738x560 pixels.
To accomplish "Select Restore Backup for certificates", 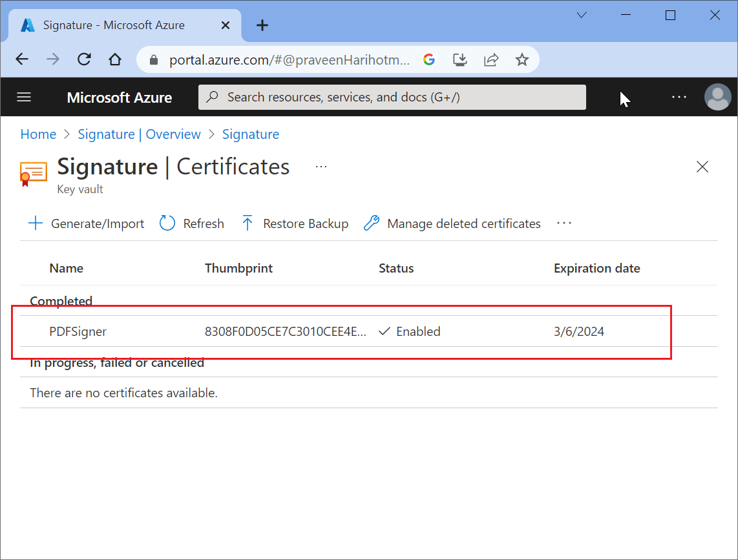I will pos(294,223).
